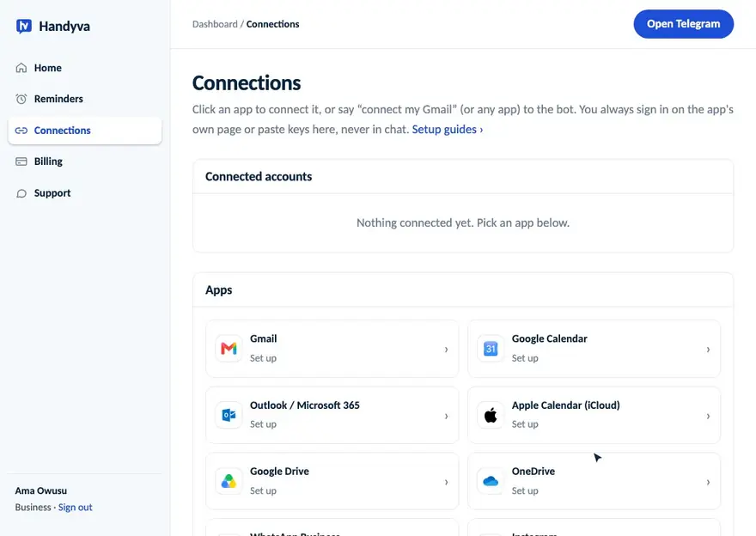The width and height of the screenshot is (756, 536).
Task: Click the Home house icon in sidebar
Action: pos(21,68)
